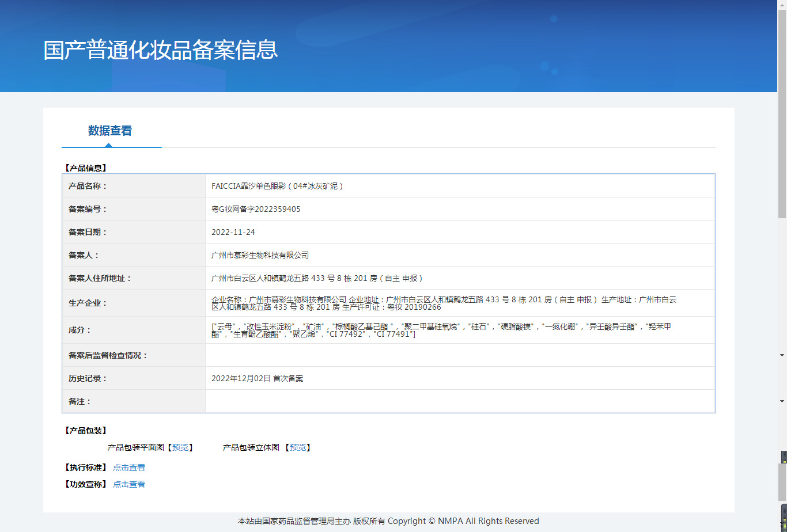
Task: Click the 【执行标准】 label
Action: click(85, 468)
